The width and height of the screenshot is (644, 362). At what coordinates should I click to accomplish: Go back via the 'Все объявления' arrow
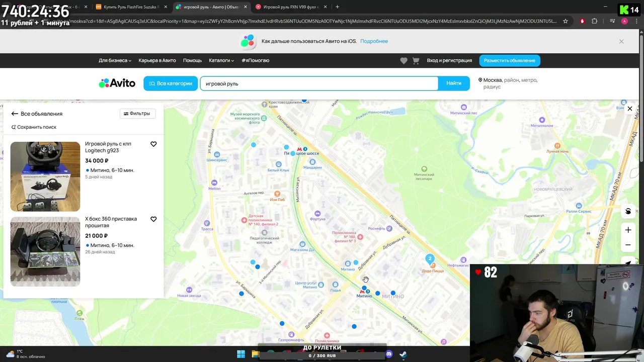(x=15, y=114)
